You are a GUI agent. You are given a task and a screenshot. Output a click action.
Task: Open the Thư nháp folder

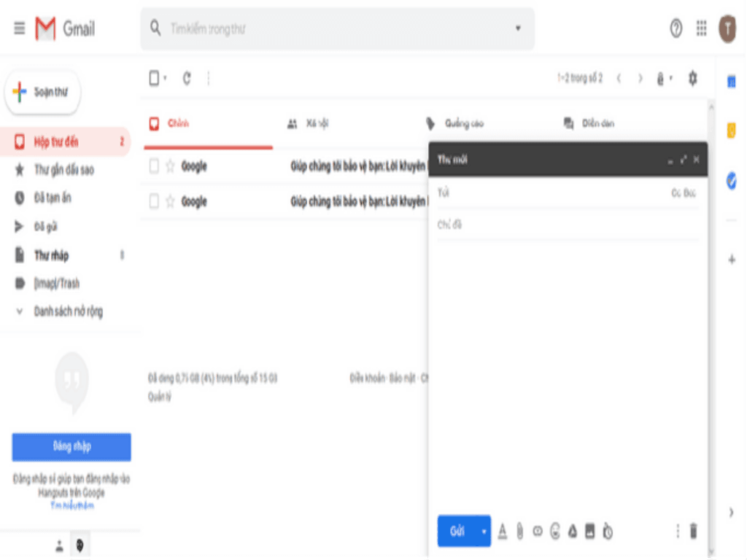(53, 255)
